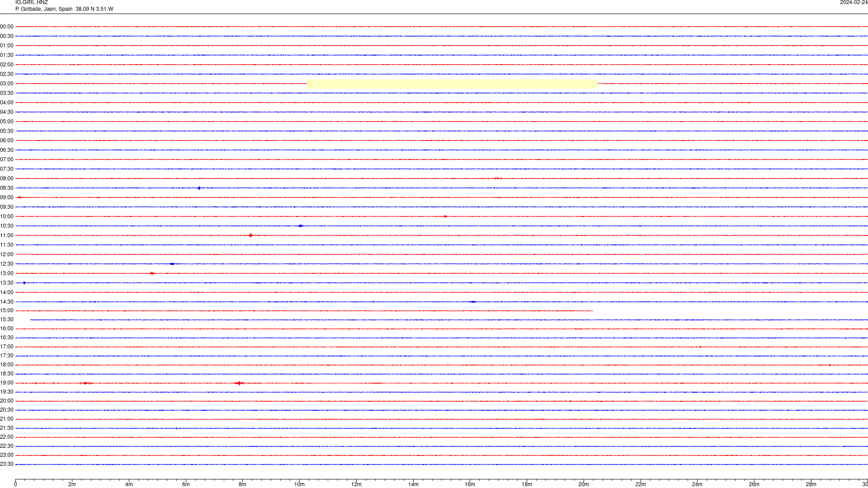The height and width of the screenshot is (488, 868).
Task: Click the 10m tick label on the time axis
Action: [x=299, y=484]
